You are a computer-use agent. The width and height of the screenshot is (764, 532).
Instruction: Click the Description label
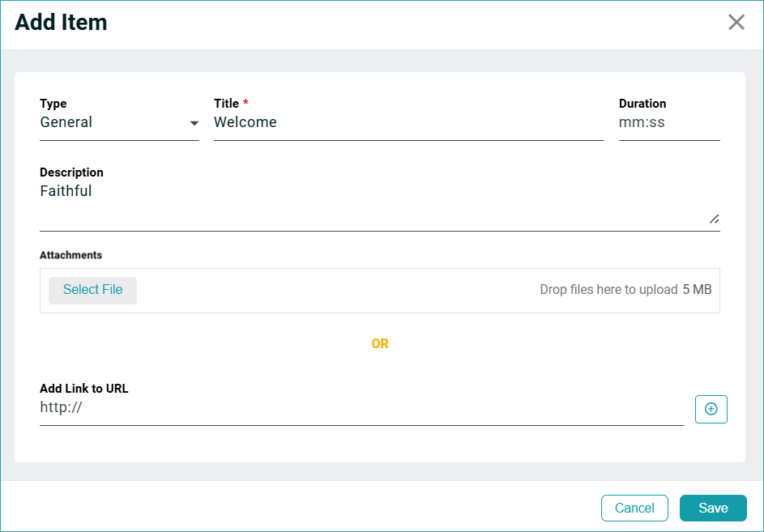71,172
